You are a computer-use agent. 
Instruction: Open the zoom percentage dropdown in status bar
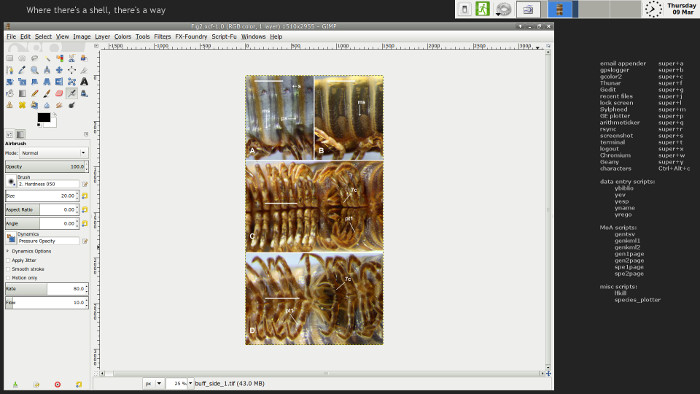click(x=191, y=383)
